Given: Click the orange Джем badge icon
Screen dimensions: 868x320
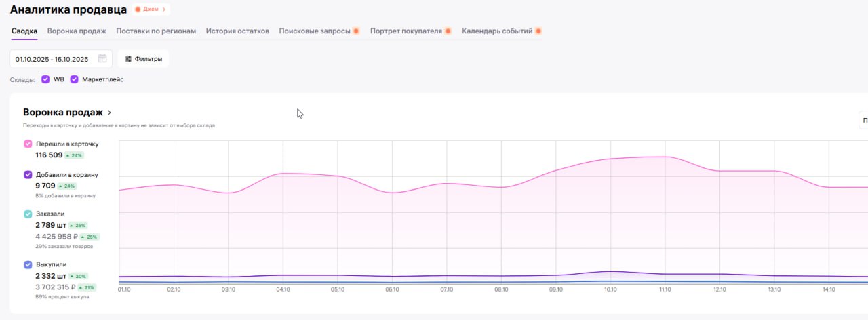Looking at the screenshot, I should (x=138, y=9).
